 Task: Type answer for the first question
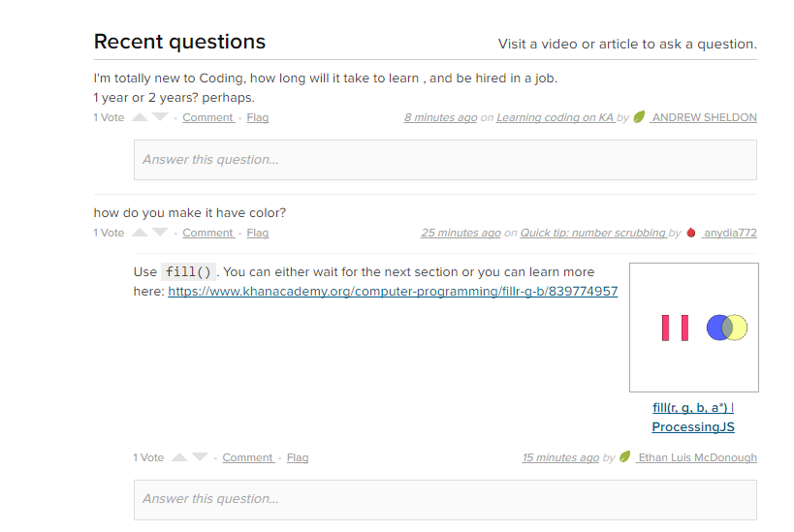pyautogui.click(x=445, y=160)
